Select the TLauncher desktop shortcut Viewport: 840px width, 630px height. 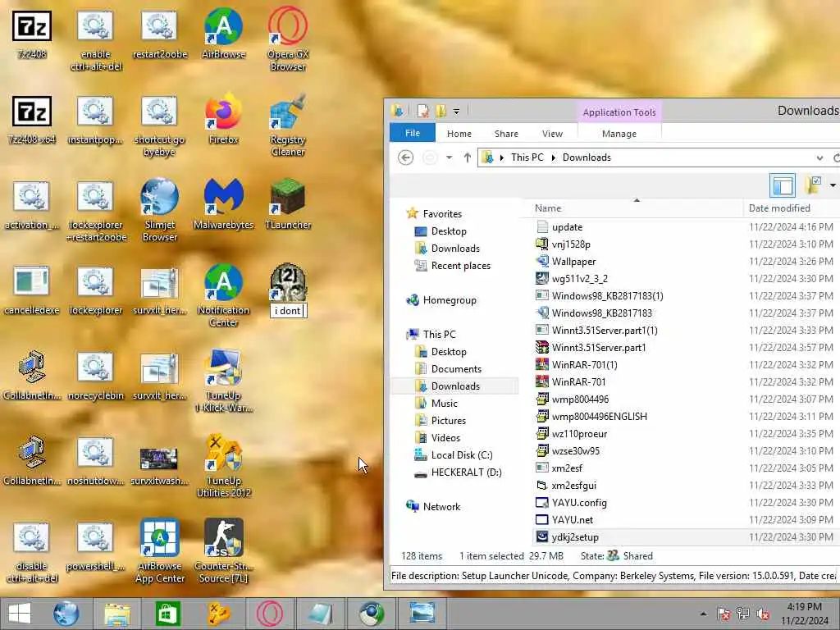288,204
